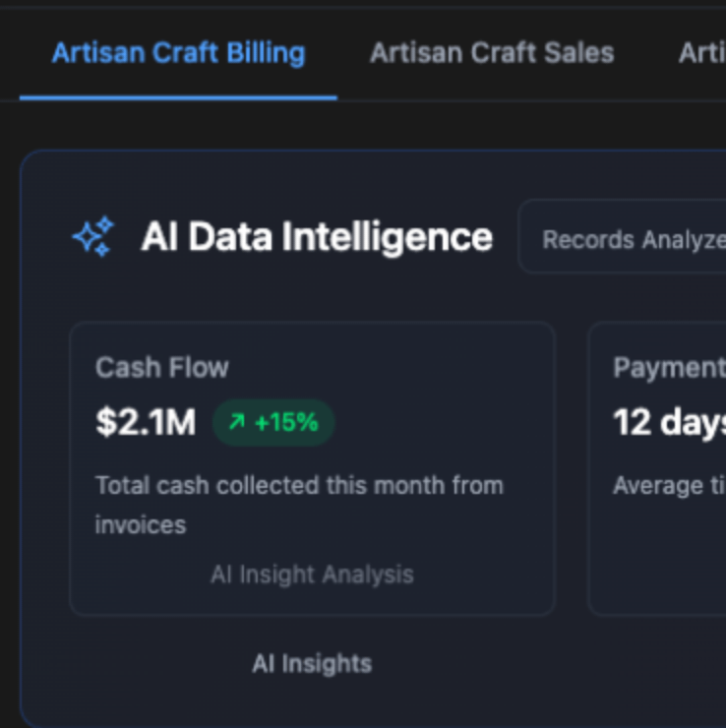Click the Records Analyzed box

tap(630, 239)
